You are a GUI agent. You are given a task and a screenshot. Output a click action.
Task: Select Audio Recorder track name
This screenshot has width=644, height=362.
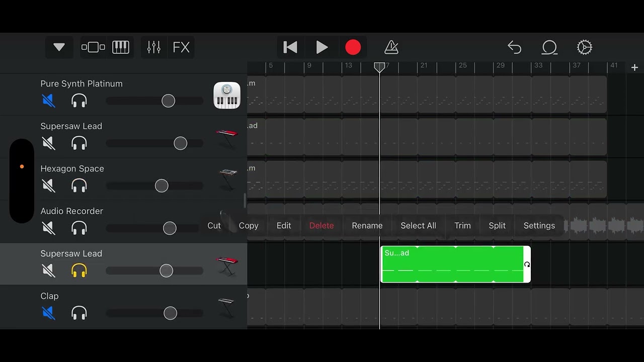(72, 211)
